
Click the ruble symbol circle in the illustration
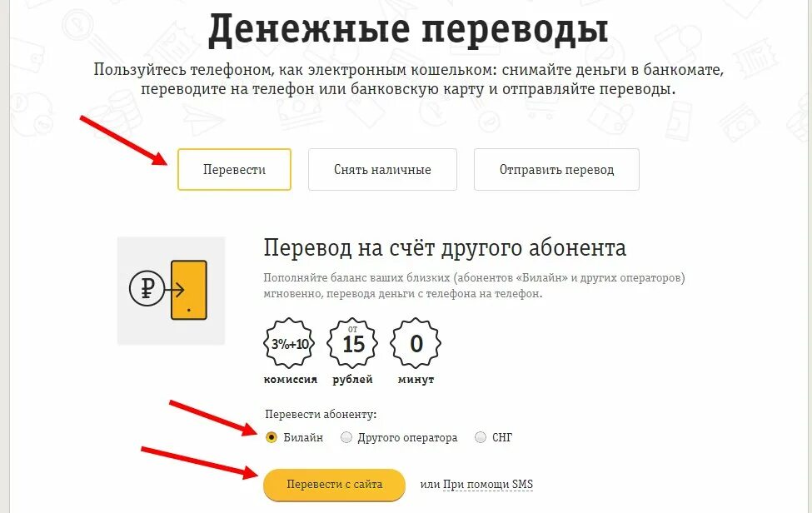tap(147, 288)
